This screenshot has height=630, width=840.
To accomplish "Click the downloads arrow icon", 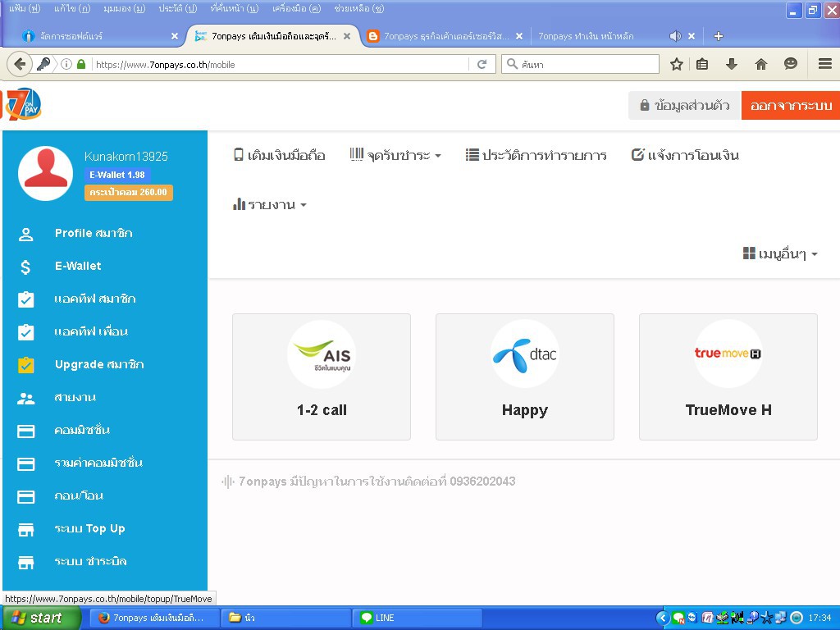I will (x=732, y=64).
